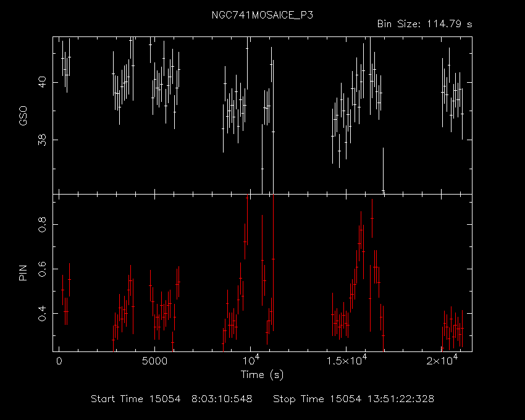The width and height of the screenshot is (525, 420).
Task: Click the x-axis tick label 2×10^4
Action: click(x=442, y=360)
